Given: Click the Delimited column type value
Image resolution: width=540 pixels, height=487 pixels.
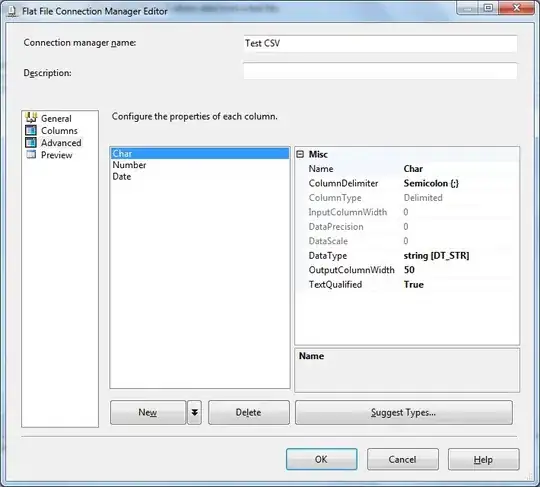Looking at the screenshot, I should [x=423, y=198].
